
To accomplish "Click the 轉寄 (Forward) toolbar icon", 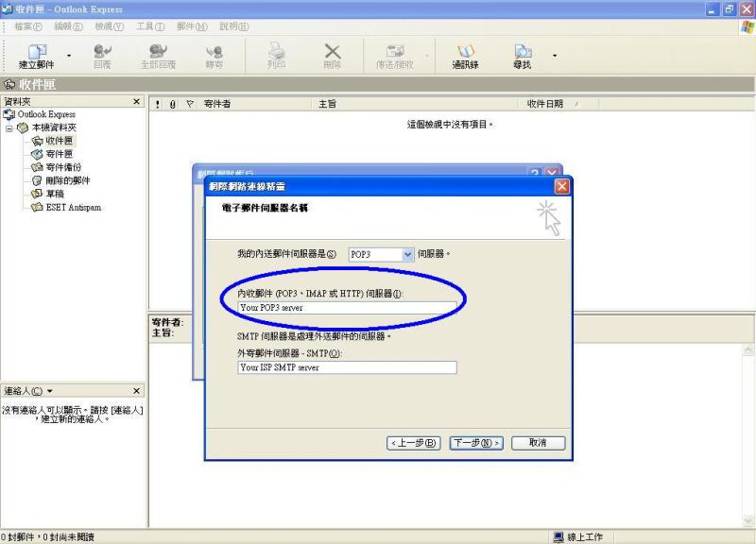I will pyautogui.click(x=215, y=56).
